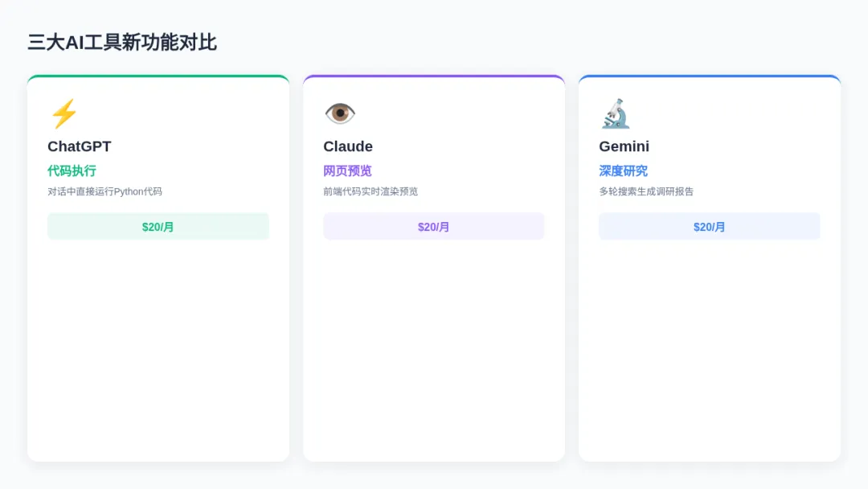Click the green 代码执行 feature label
868x489 pixels.
(x=72, y=171)
